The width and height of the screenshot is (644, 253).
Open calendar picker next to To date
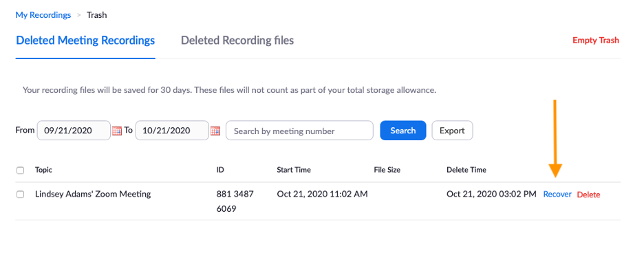(x=215, y=131)
